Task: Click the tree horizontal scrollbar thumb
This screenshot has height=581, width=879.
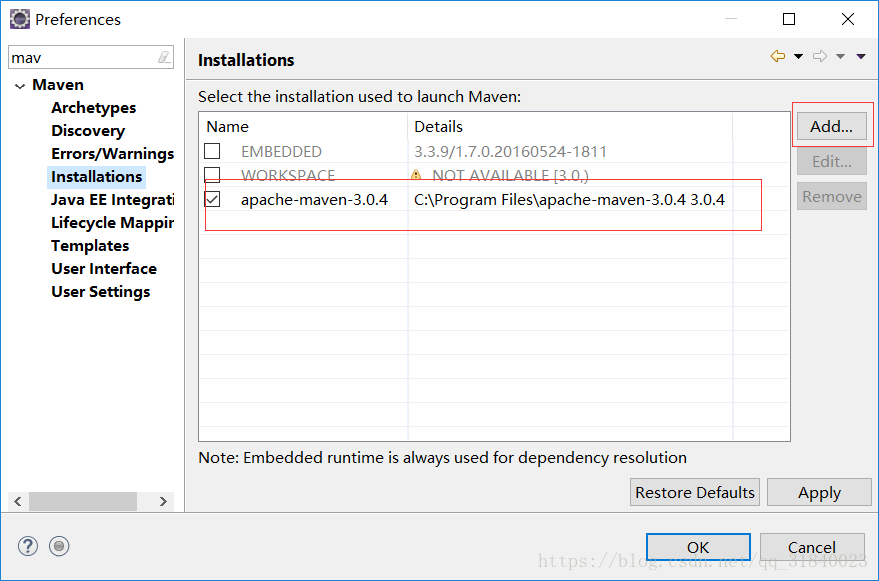Action: click(83, 501)
